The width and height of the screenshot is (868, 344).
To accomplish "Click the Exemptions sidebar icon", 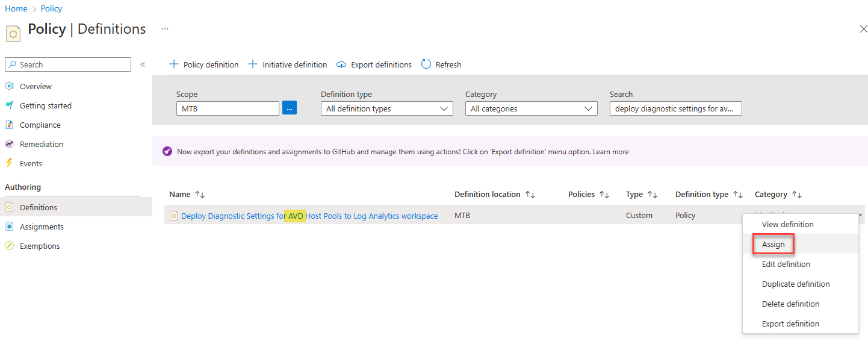I will (9, 246).
